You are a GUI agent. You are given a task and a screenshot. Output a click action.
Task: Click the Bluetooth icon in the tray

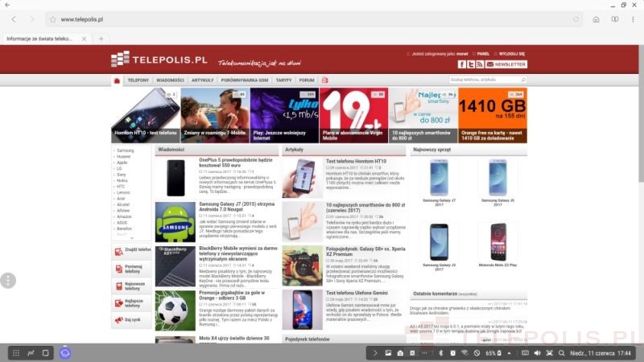[x=440, y=353]
